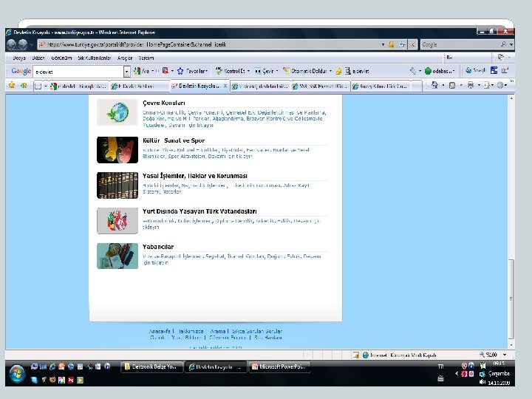The width and height of the screenshot is (532, 399).
Task: Click the security lock icon in address bar
Action: coord(391,44)
